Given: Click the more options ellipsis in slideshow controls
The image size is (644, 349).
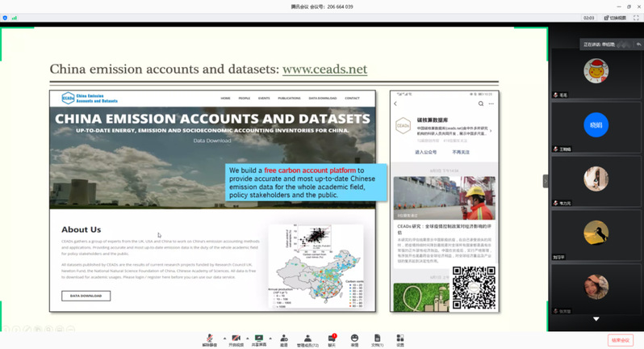Looking at the screenshot, I should pos(71,330).
